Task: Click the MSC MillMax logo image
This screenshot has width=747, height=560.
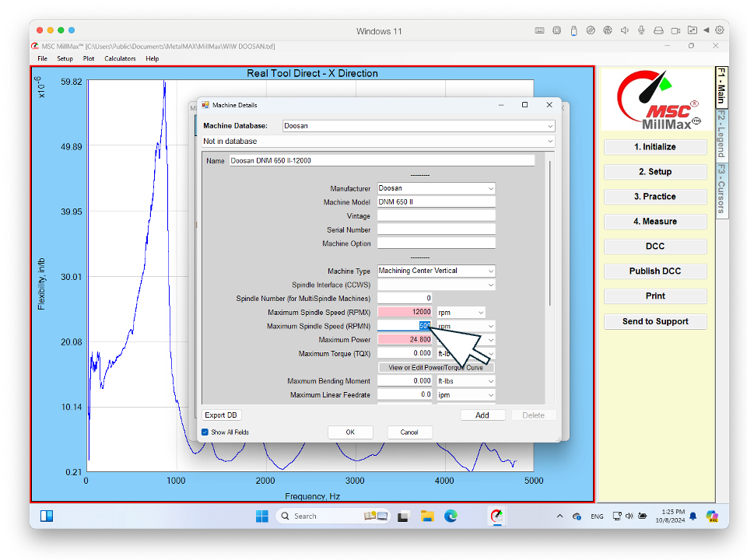Action: pos(656,100)
